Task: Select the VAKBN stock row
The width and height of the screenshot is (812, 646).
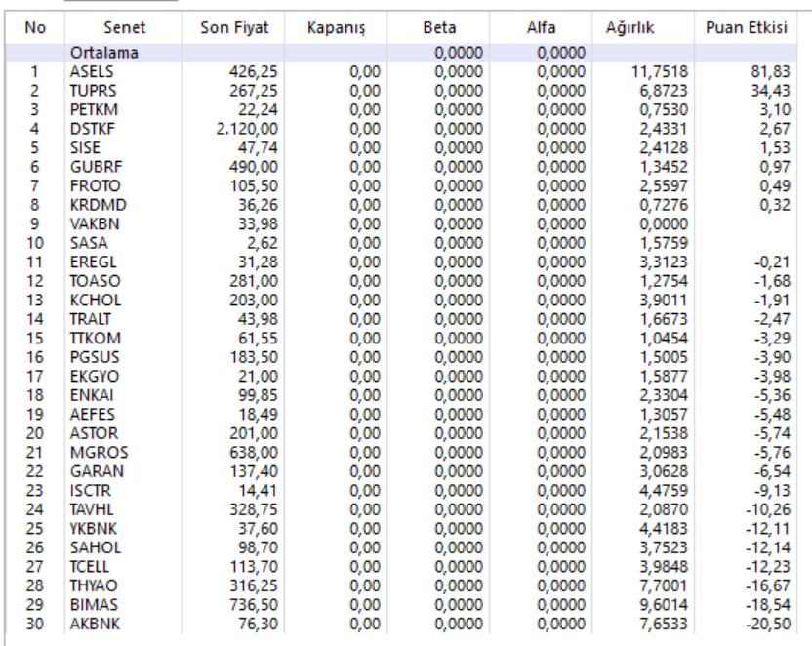Action: (x=401, y=223)
